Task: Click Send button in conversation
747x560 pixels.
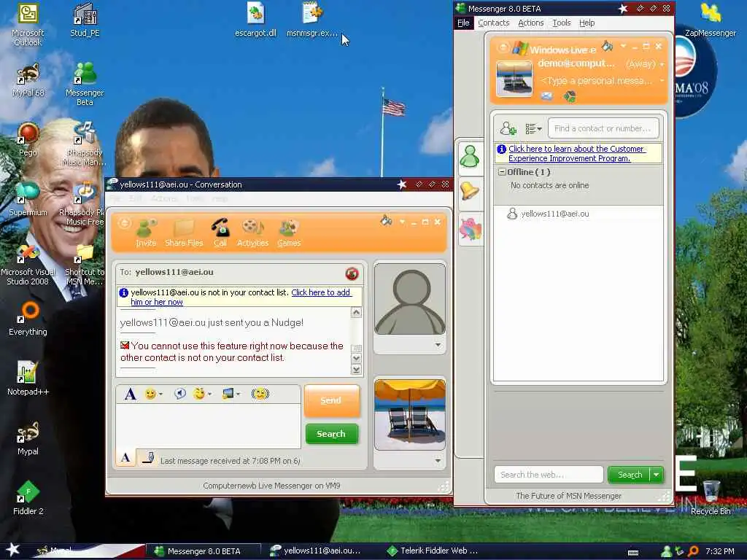Action: point(331,400)
